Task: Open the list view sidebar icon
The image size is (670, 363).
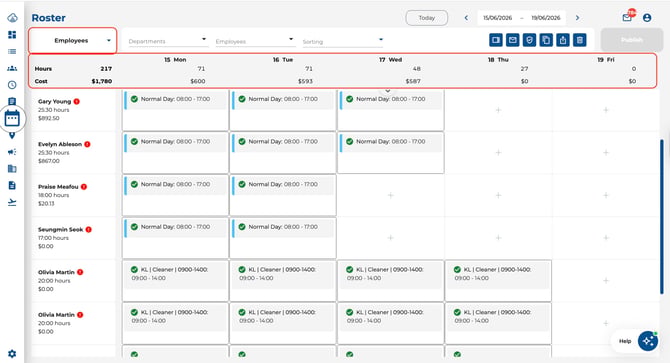Action: click(x=12, y=51)
